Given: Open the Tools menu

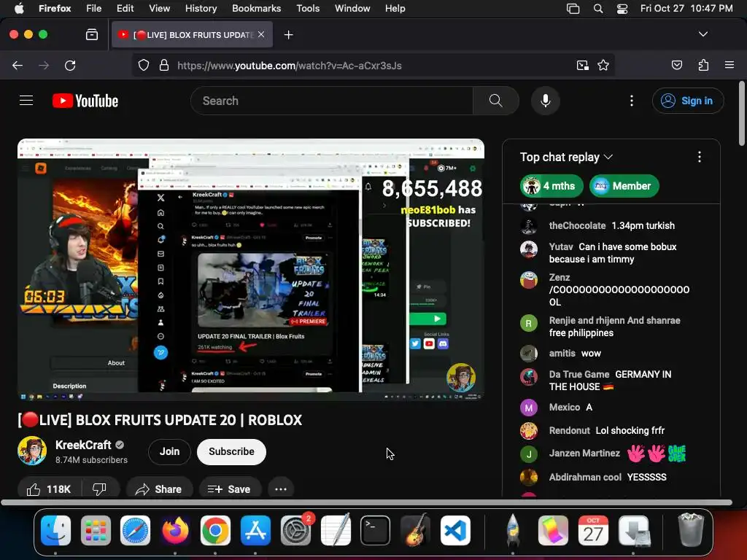Looking at the screenshot, I should click(x=308, y=9).
